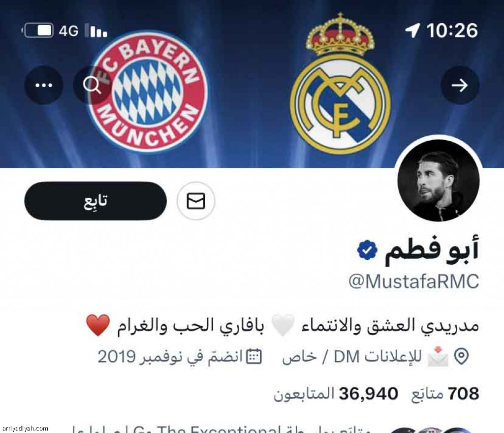Tap the search magnifier icon
Screen dimensions: 504x433
pos(92,85)
